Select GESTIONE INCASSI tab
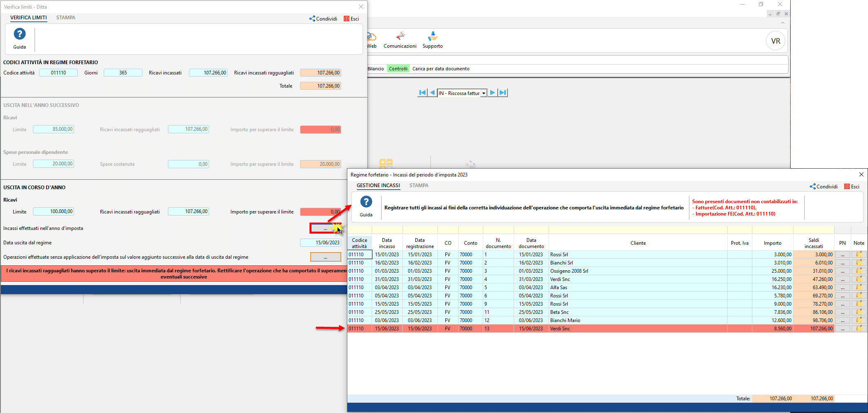868x413 pixels. (x=378, y=186)
